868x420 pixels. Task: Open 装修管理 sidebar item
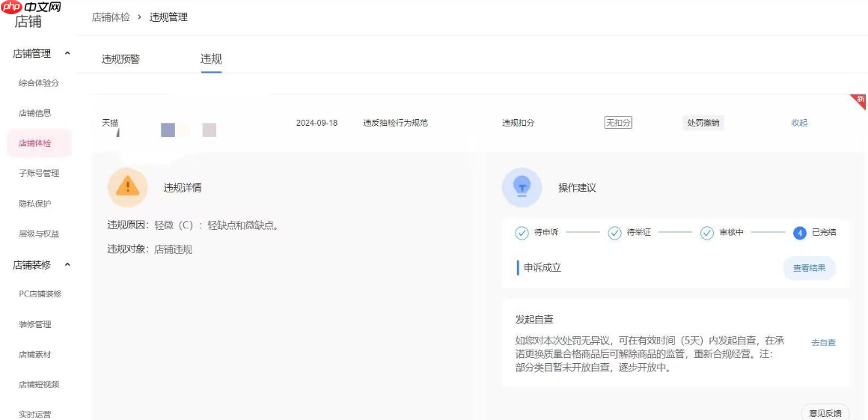tap(35, 324)
